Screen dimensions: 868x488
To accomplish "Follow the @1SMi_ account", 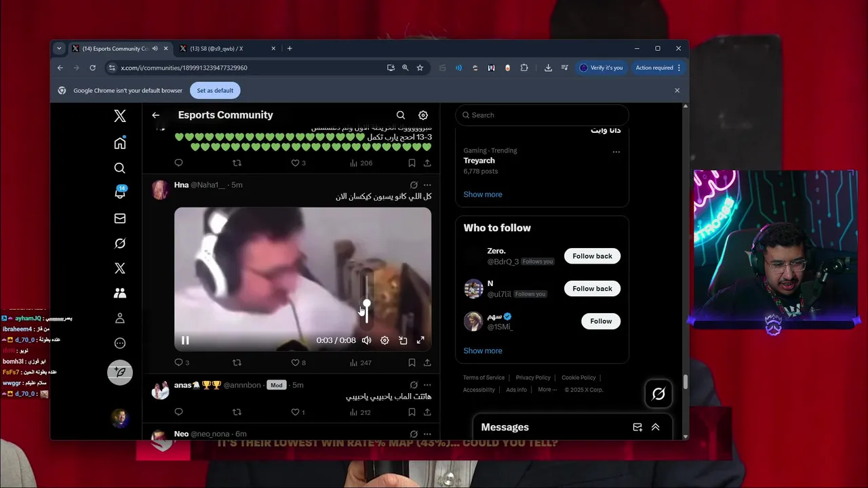I will [x=601, y=321].
